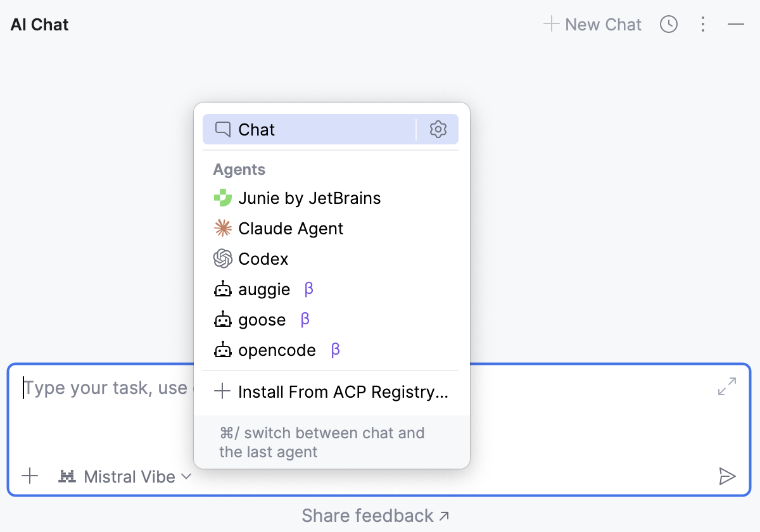Open the Share feedback link
Screen dimensions: 760x532
(x=375, y=515)
